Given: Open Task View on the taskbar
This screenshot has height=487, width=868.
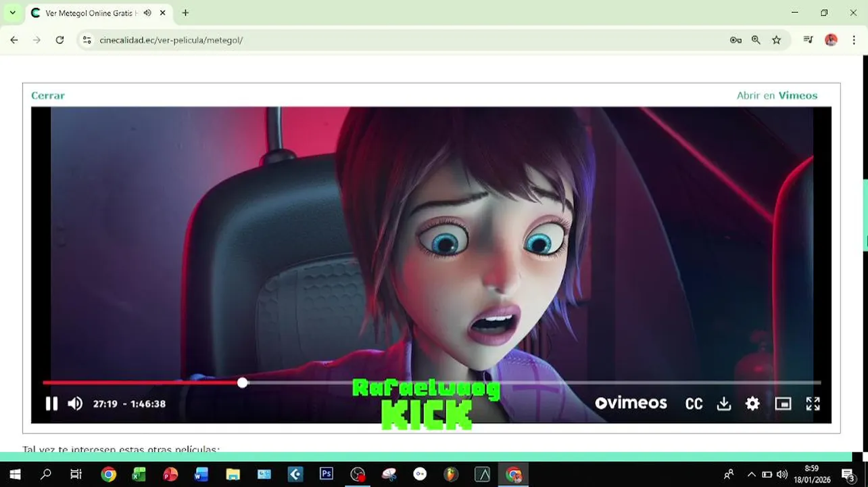Looking at the screenshot, I should tap(76, 475).
